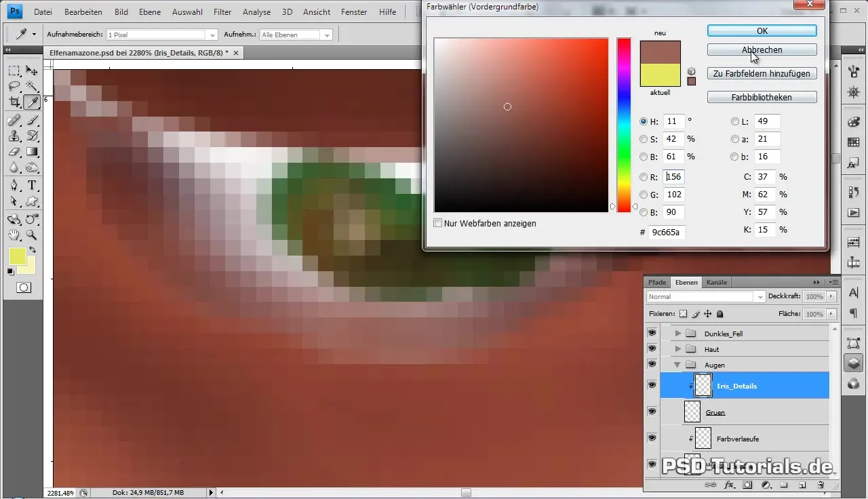Select the Eyedropper tool

32,102
